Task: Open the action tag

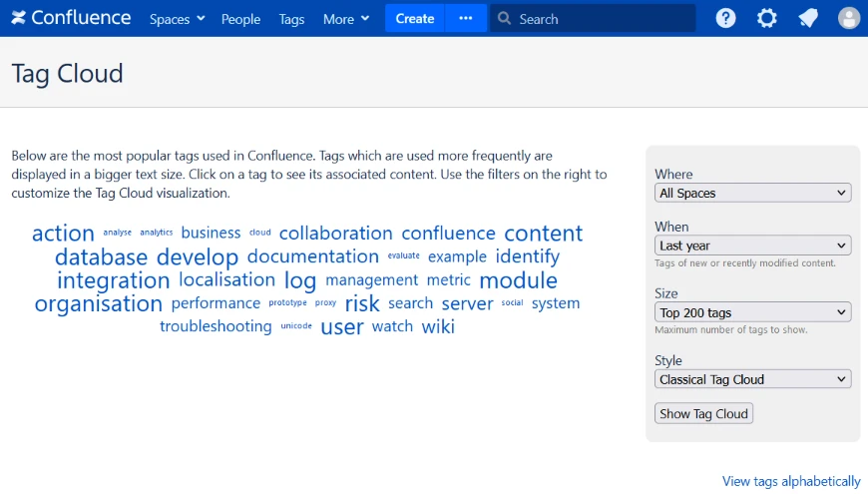Action: point(63,234)
